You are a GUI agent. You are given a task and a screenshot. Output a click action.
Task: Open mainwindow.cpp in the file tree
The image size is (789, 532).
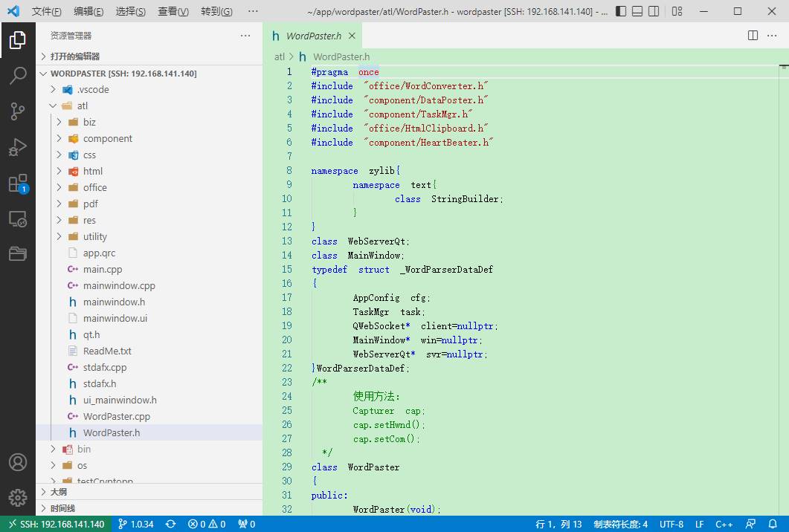coord(119,285)
